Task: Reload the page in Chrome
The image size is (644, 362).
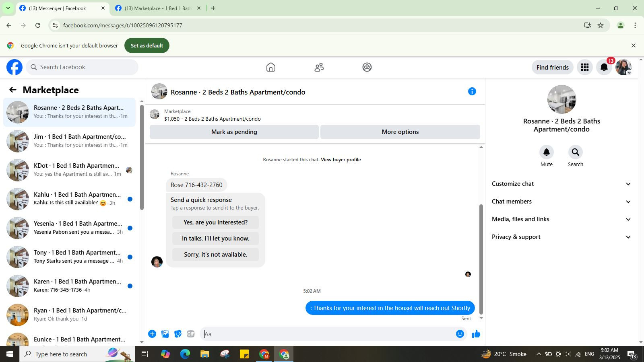Action: point(38,25)
